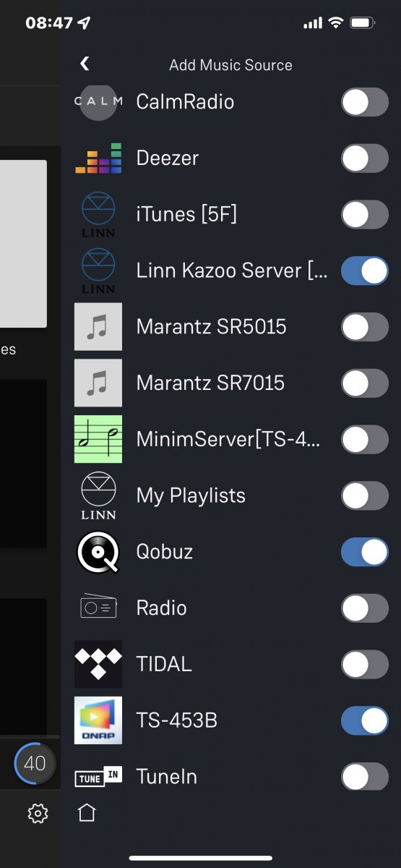Go home via the house icon

pyautogui.click(x=87, y=814)
